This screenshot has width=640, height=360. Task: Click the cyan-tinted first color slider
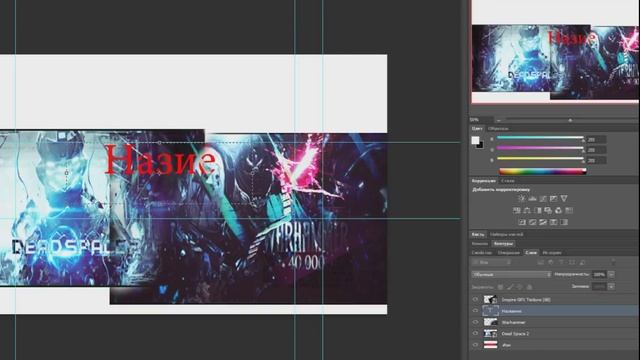pos(540,138)
